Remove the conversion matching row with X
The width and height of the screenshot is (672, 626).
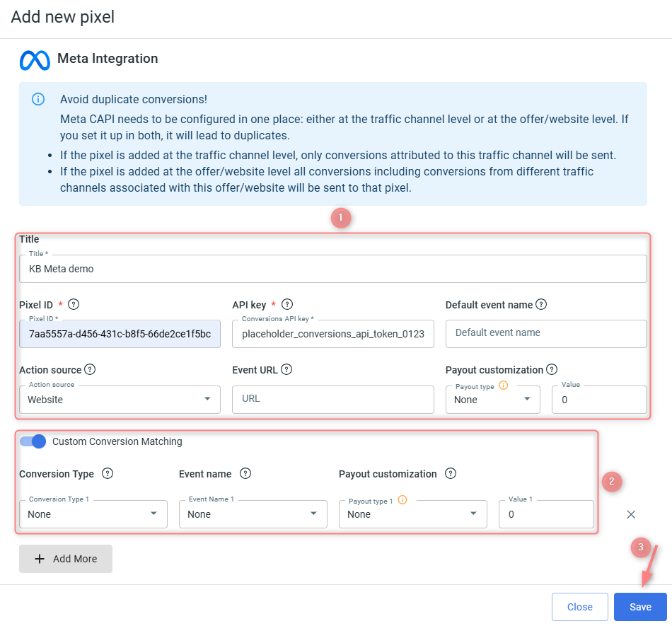click(631, 514)
